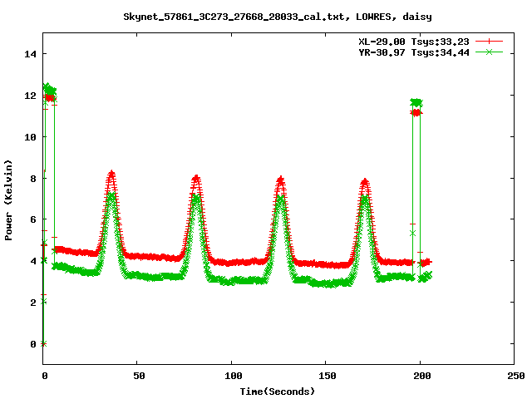Click y-axis tick label 14

point(30,54)
